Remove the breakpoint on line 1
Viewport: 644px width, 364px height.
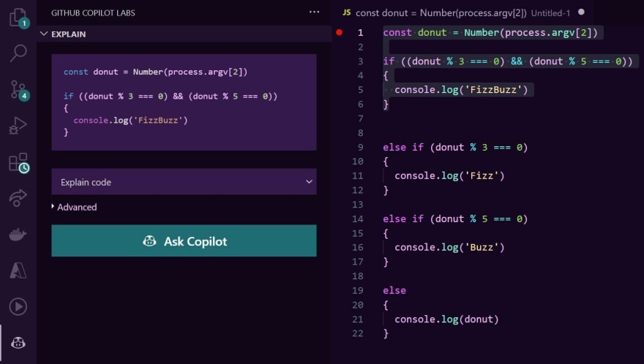pos(340,32)
